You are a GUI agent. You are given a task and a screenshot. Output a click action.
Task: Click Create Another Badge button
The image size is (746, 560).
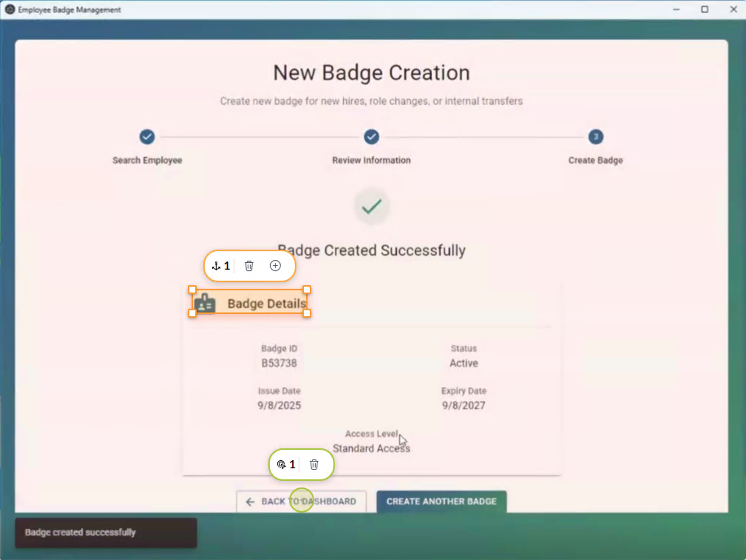click(x=441, y=501)
